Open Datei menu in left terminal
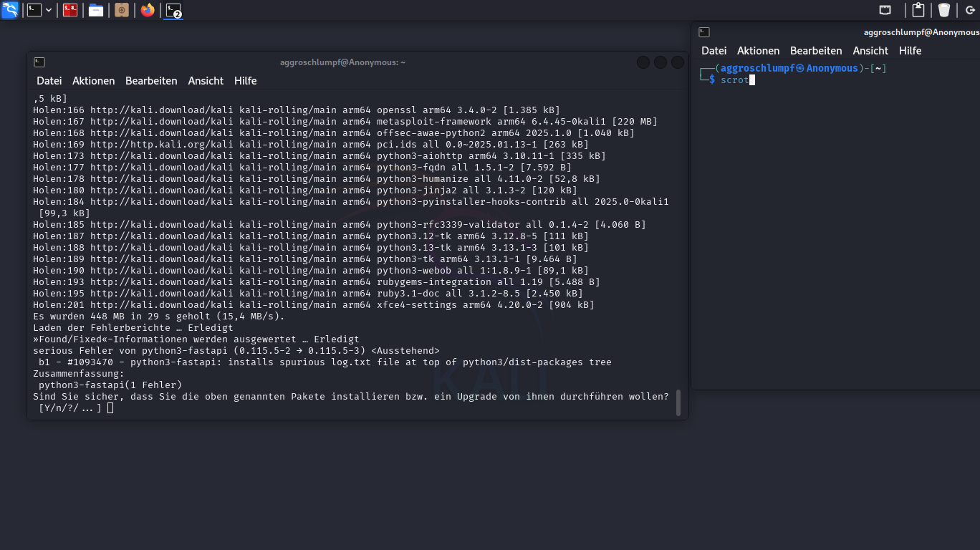 pyautogui.click(x=49, y=81)
